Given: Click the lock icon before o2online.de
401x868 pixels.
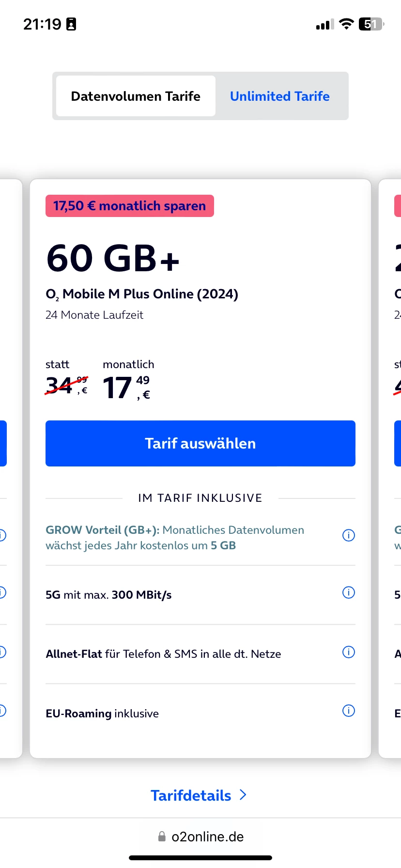Looking at the screenshot, I should point(162,837).
